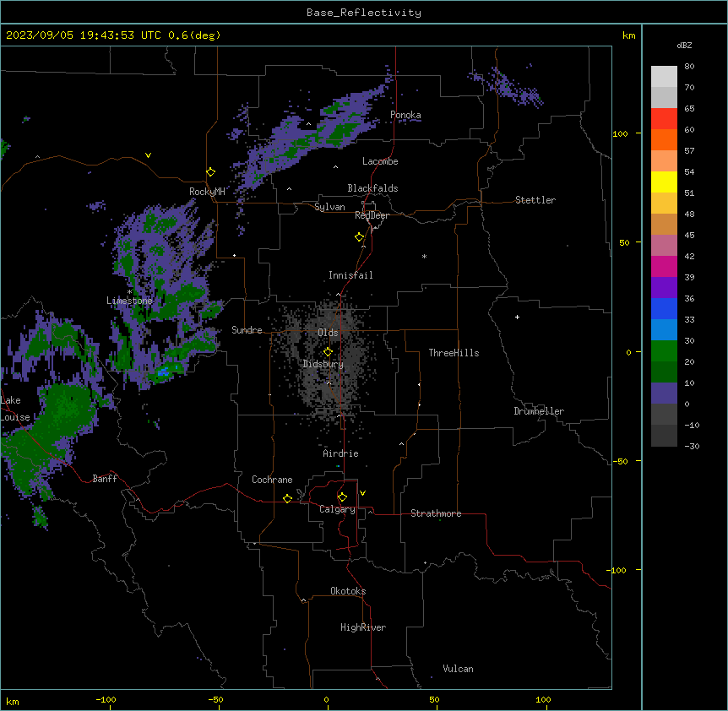Screen dimensions: 728x711
Task: Click the radar site diamond between Olds and Didsbury
Action: pos(328,352)
